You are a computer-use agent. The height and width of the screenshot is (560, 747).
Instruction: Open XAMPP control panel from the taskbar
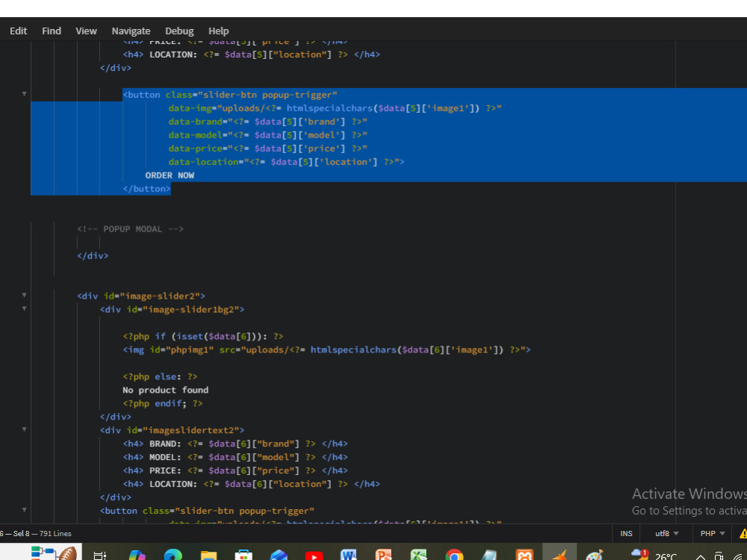tap(524, 556)
